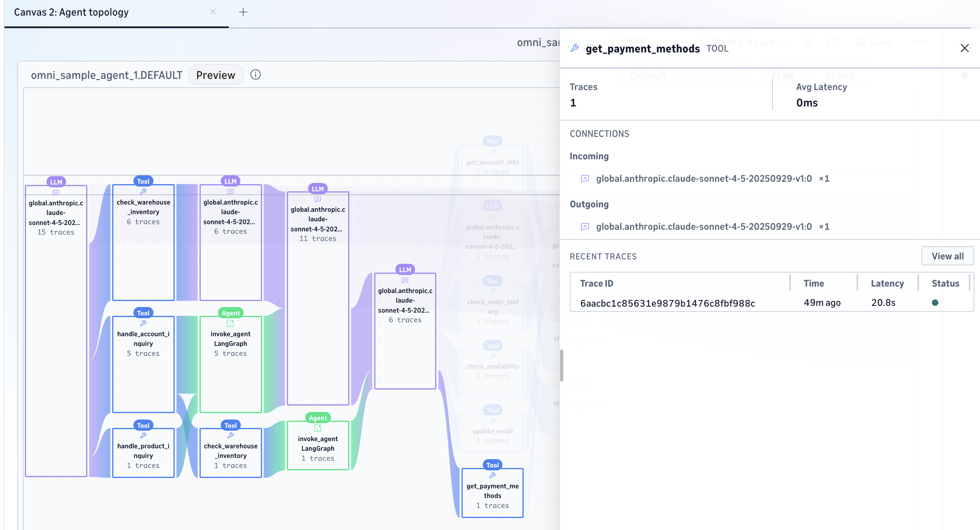
Task: Close the Canvas 2 Agent topology tab
Action: (x=213, y=12)
